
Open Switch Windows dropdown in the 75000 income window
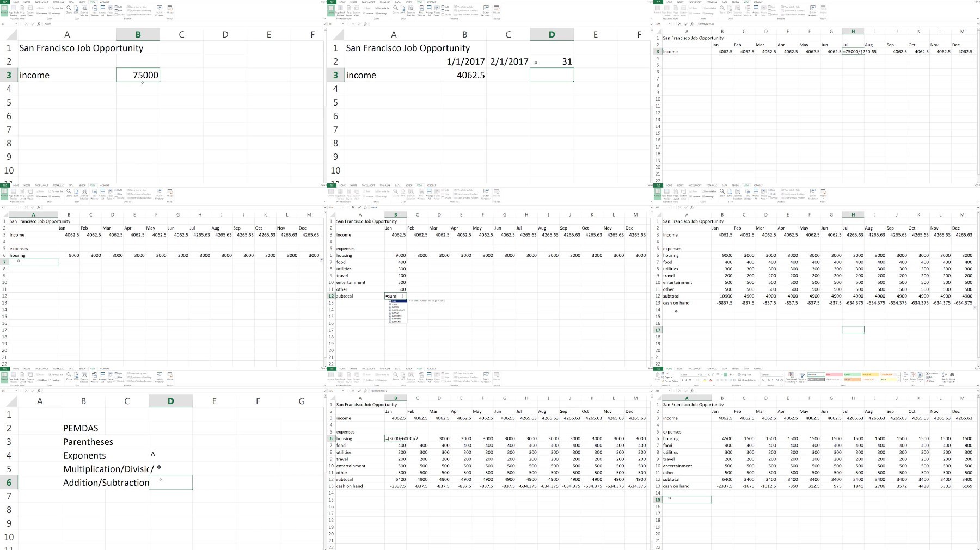click(x=160, y=10)
